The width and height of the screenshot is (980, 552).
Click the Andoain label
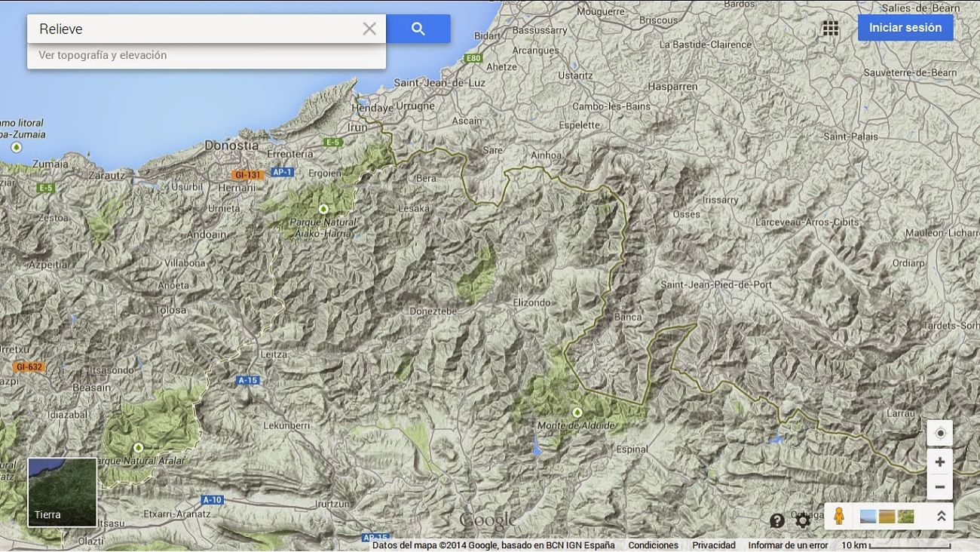click(x=207, y=235)
